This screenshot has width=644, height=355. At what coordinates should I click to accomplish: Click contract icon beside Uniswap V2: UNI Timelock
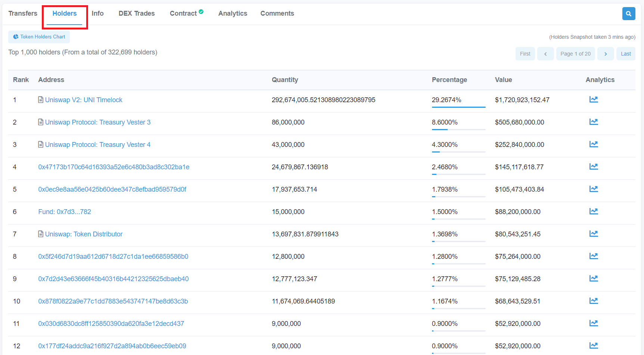[41, 100]
